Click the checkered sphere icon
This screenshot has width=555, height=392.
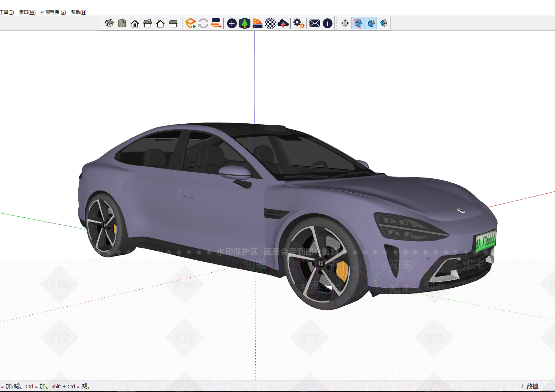270,23
